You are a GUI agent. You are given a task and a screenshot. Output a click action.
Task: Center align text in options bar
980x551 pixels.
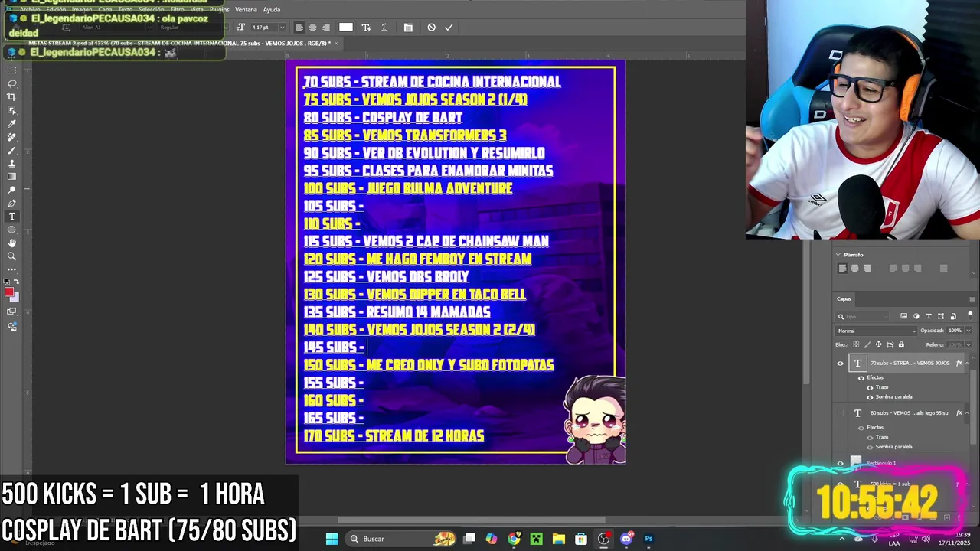pos(312,28)
